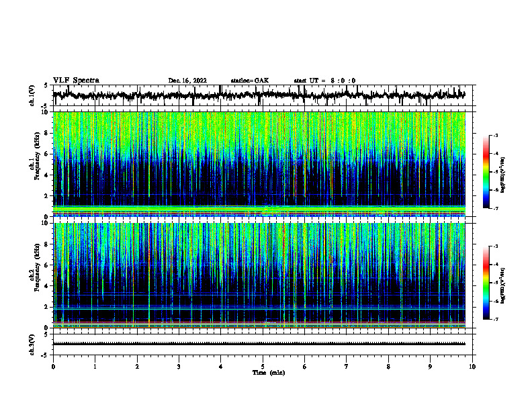
Task: Select the "station=GAK" header label
Action: (250, 81)
